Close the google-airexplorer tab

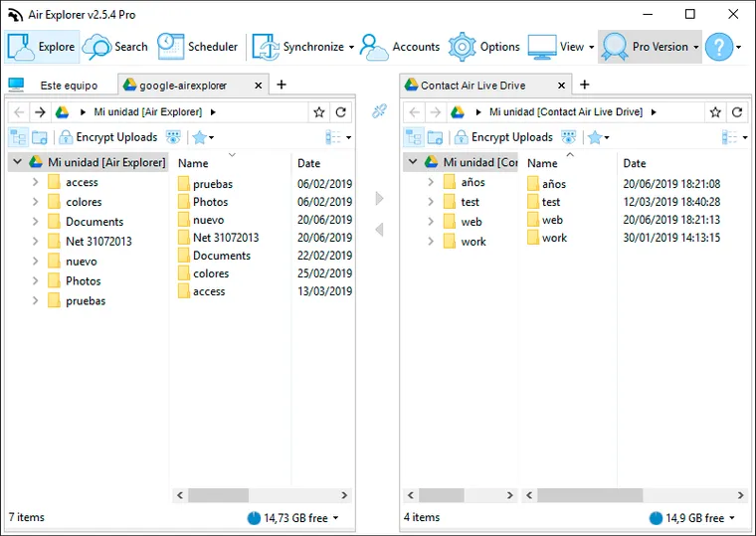click(259, 86)
